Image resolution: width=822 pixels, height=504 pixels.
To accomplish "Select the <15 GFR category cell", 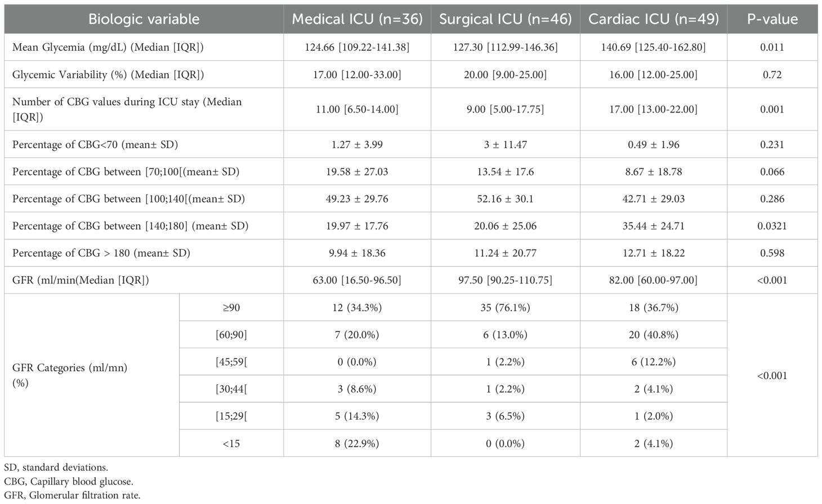I will pyautogui.click(x=231, y=443).
